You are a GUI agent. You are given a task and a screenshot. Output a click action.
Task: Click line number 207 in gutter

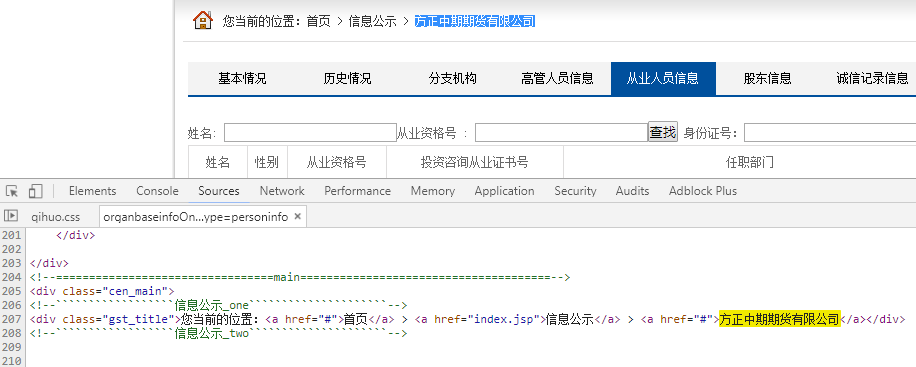[x=11, y=319]
